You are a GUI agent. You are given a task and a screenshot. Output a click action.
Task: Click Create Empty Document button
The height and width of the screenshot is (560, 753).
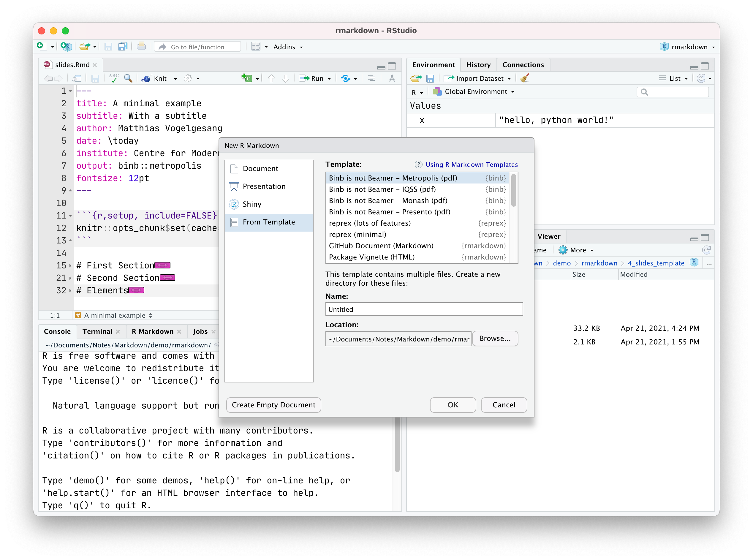(273, 405)
